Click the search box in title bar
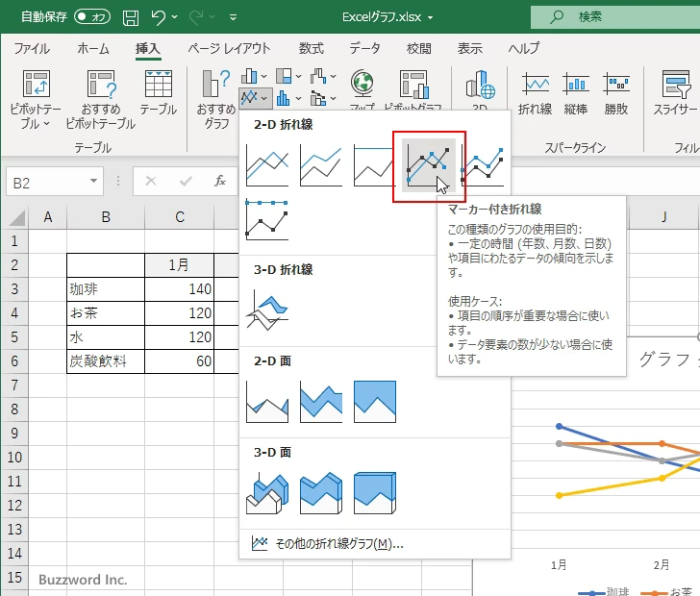 (x=615, y=17)
